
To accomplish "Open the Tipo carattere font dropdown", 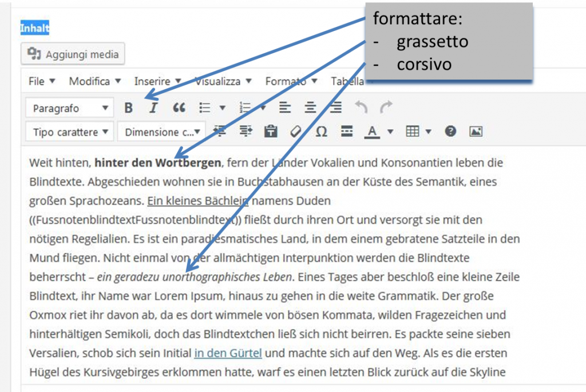I will click(70, 132).
